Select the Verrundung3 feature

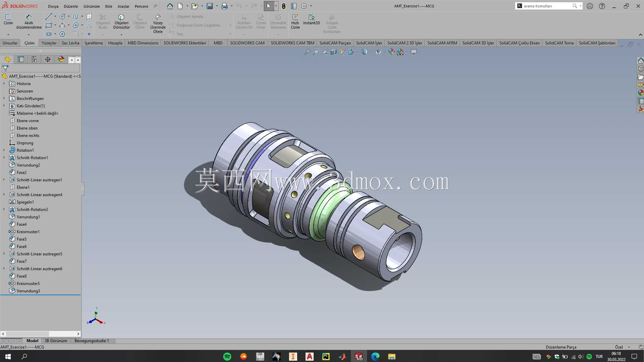(x=28, y=291)
